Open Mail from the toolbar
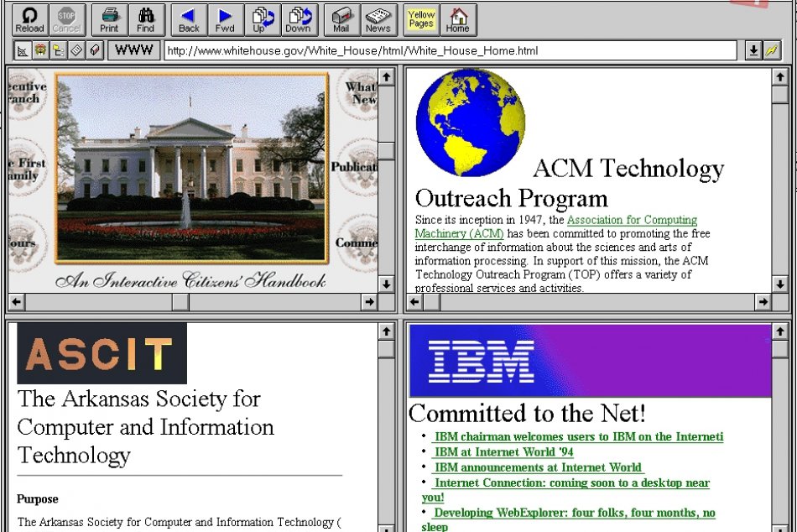Image resolution: width=797 pixels, height=532 pixels. pos(341,20)
